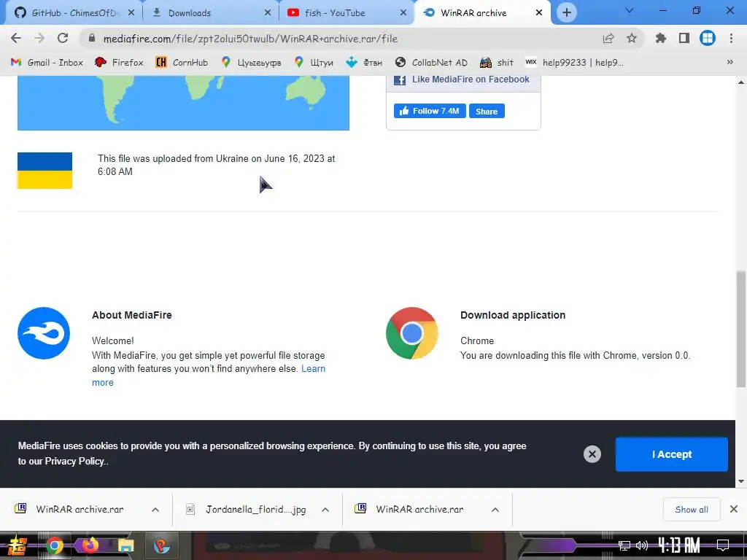
Task: Click the network tray icon
Action: coord(624,545)
